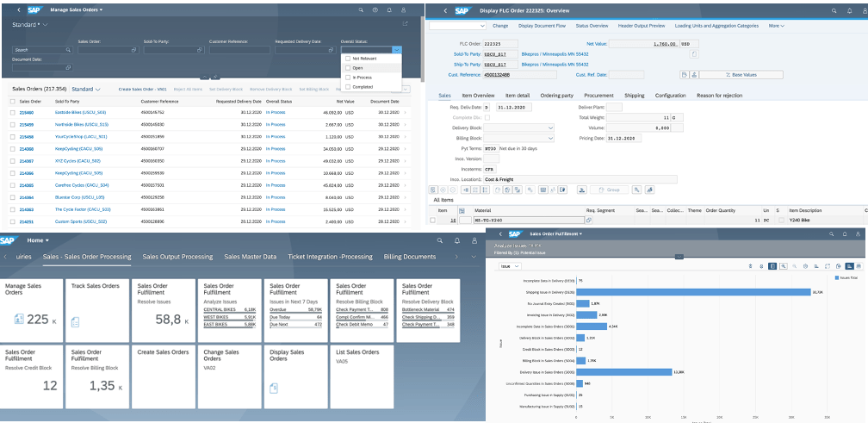This screenshot has width=868, height=423.
Task: Switch to Item Overview tab
Action: pos(480,96)
